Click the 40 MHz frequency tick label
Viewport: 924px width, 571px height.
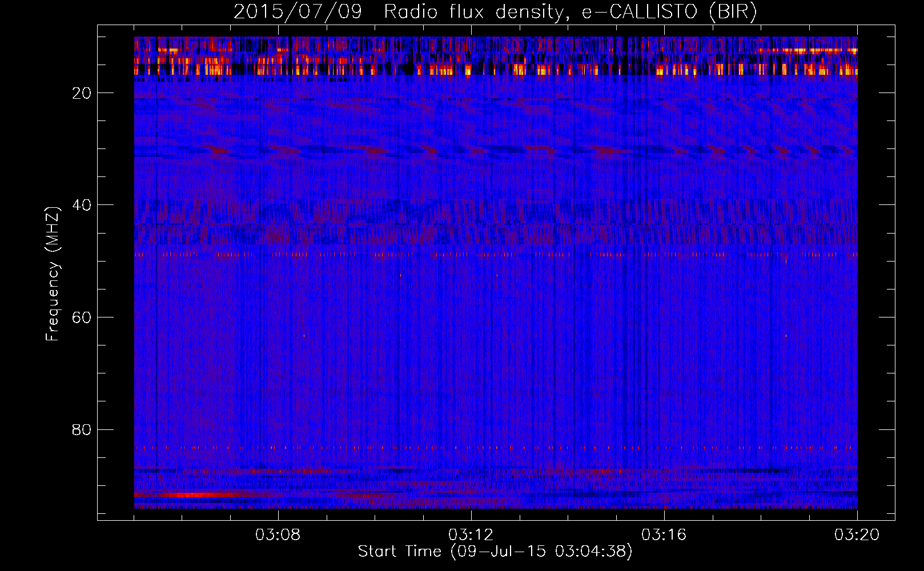pos(82,205)
